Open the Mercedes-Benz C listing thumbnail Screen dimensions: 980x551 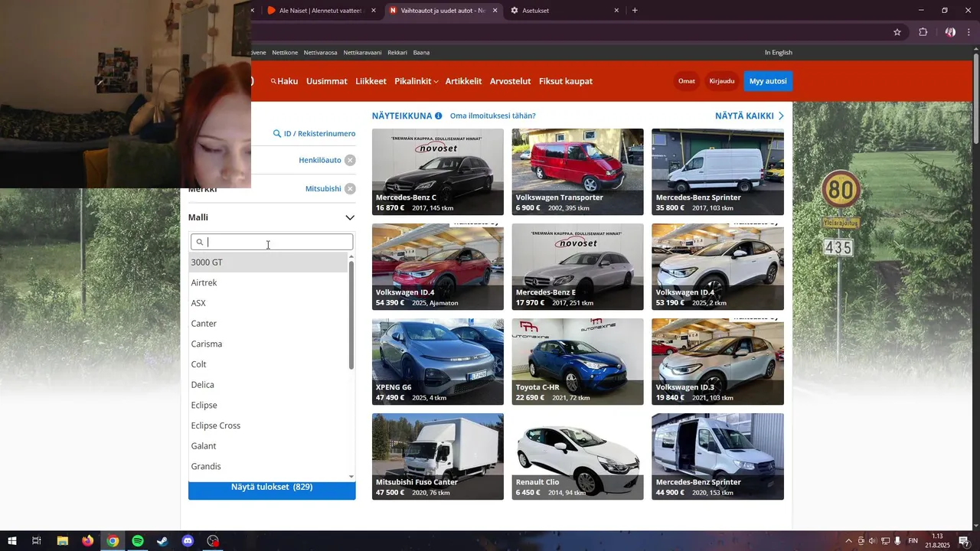tap(438, 172)
